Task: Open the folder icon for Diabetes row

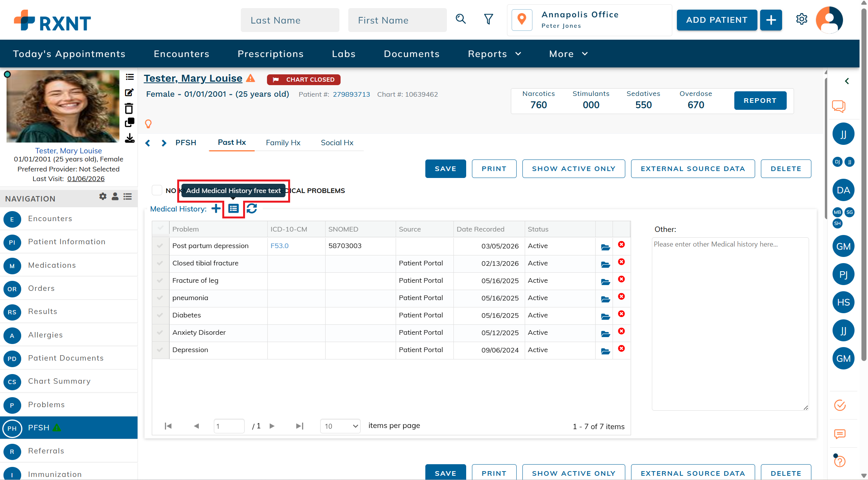Action: (x=605, y=316)
